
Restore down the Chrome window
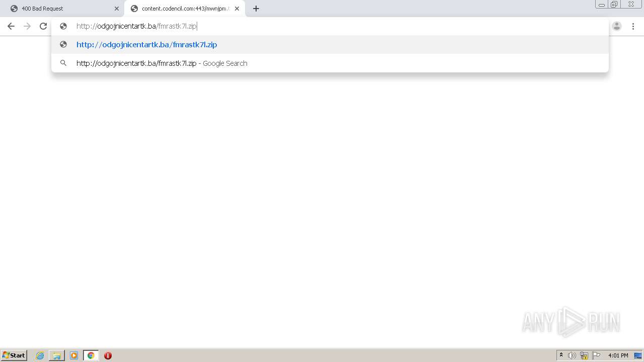point(614,5)
